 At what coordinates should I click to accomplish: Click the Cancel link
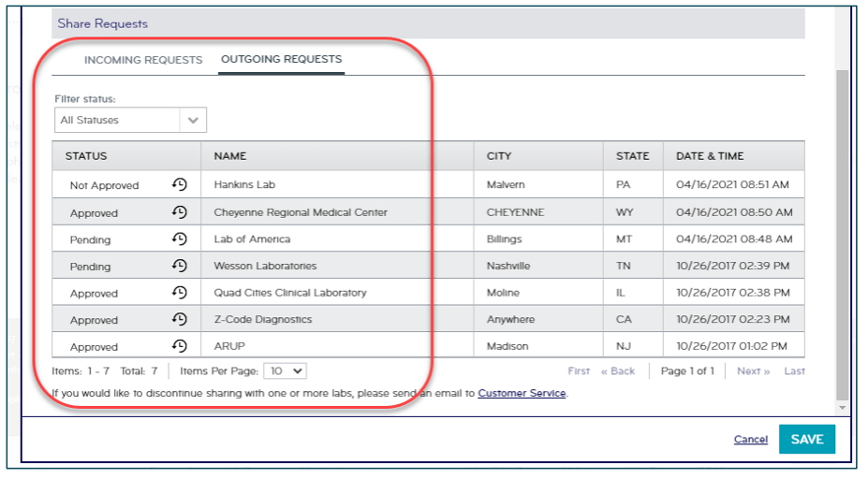pyautogui.click(x=750, y=440)
